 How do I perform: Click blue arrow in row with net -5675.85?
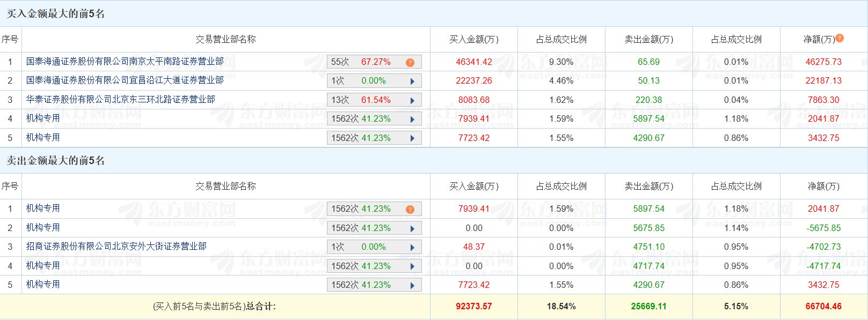point(412,228)
